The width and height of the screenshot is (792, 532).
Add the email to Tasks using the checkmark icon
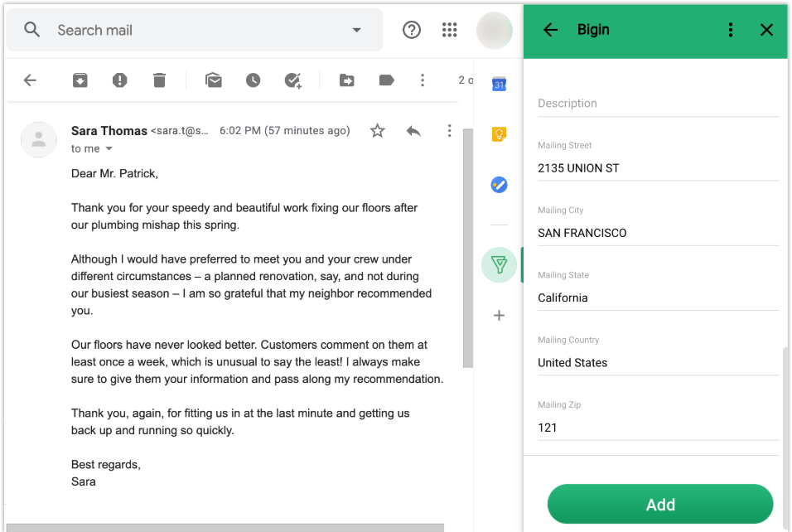[293, 80]
